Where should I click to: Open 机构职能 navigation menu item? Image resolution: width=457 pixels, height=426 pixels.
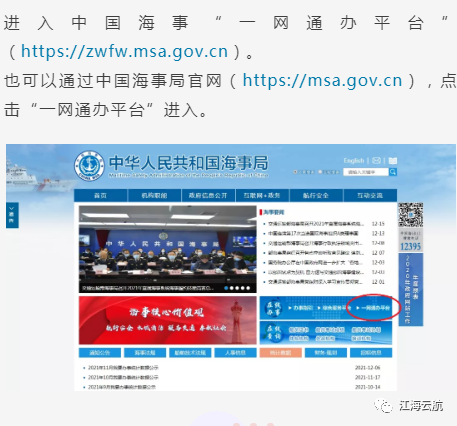pos(154,196)
